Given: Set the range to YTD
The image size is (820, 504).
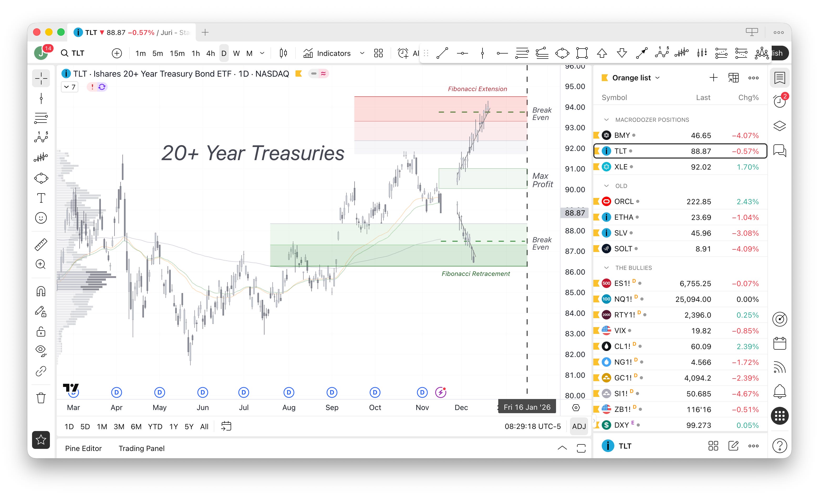Looking at the screenshot, I should pyautogui.click(x=155, y=427).
